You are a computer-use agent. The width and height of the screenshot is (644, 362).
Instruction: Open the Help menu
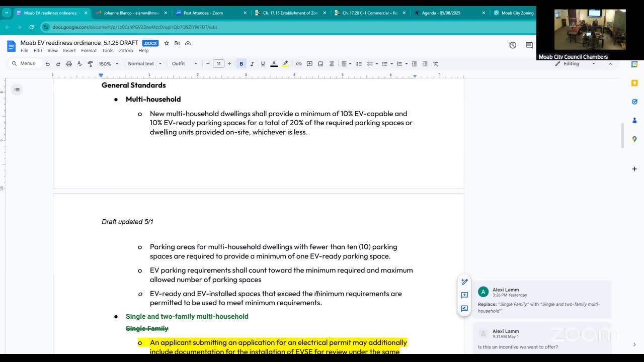click(x=143, y=51)
